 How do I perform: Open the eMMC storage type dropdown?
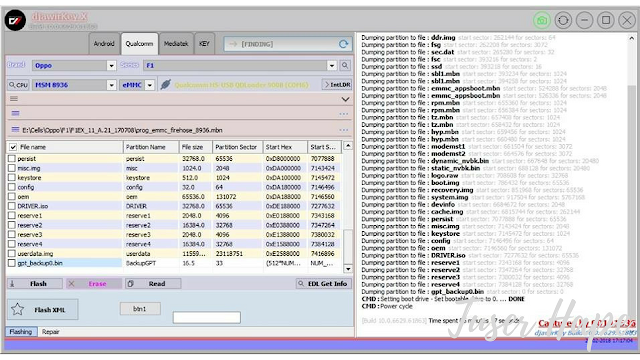[x=150, y=85]
